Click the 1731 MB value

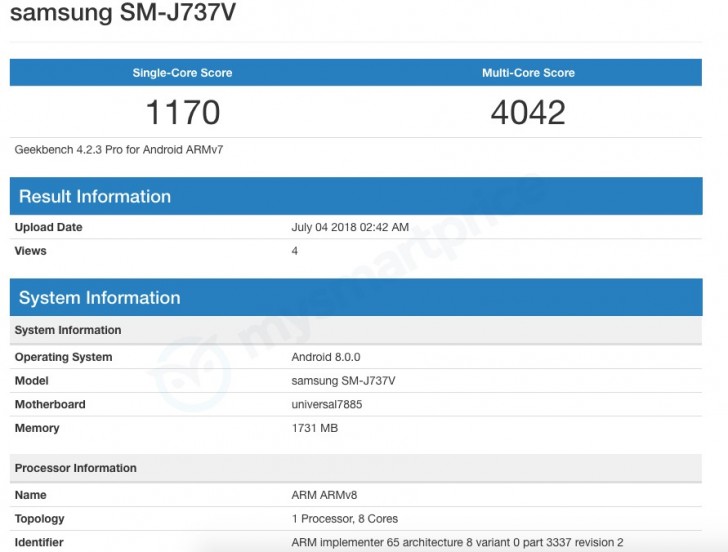[x=315, y=428]
